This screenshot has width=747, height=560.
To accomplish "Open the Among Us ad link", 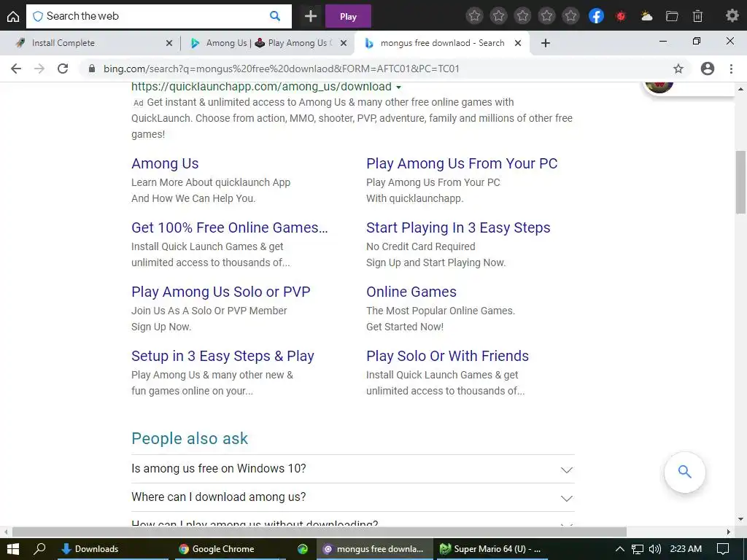I will (165, 163).
